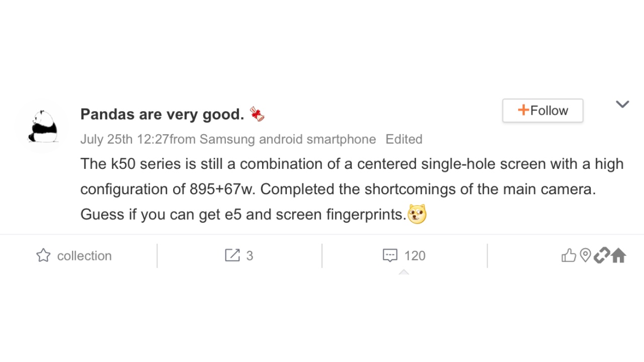Open the panda avatar picture
The height and width of the screenshot is (362, 644).
point(42,127)
